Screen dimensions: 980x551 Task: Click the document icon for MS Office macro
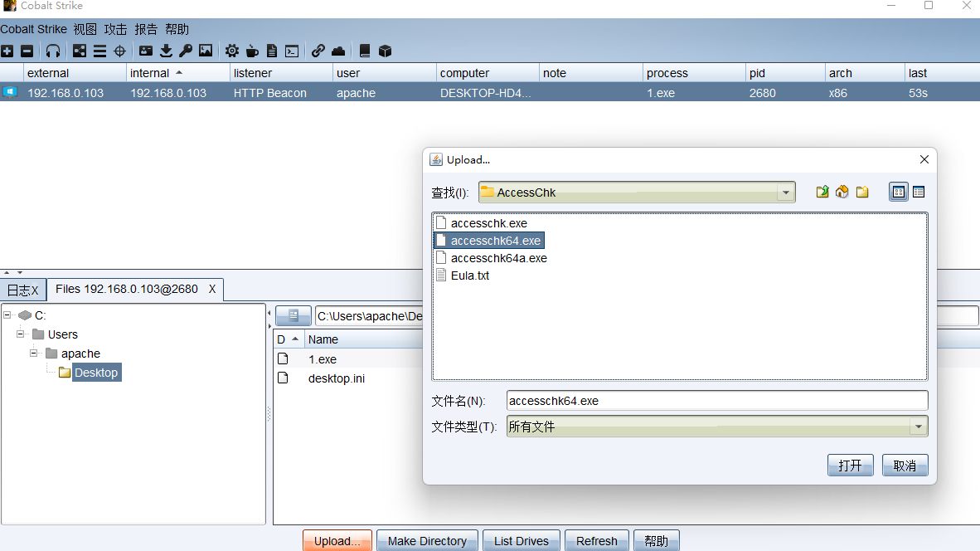pos(272,51)
